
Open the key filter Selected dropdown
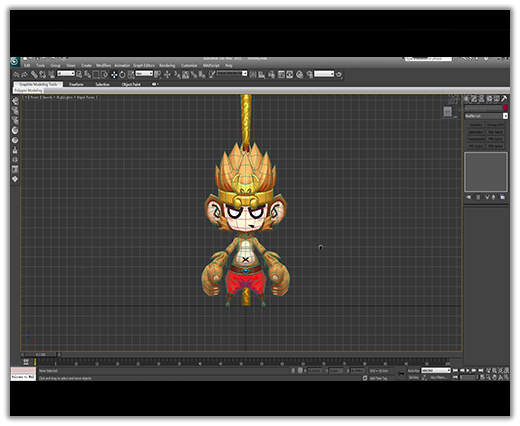tap(436, 371)
